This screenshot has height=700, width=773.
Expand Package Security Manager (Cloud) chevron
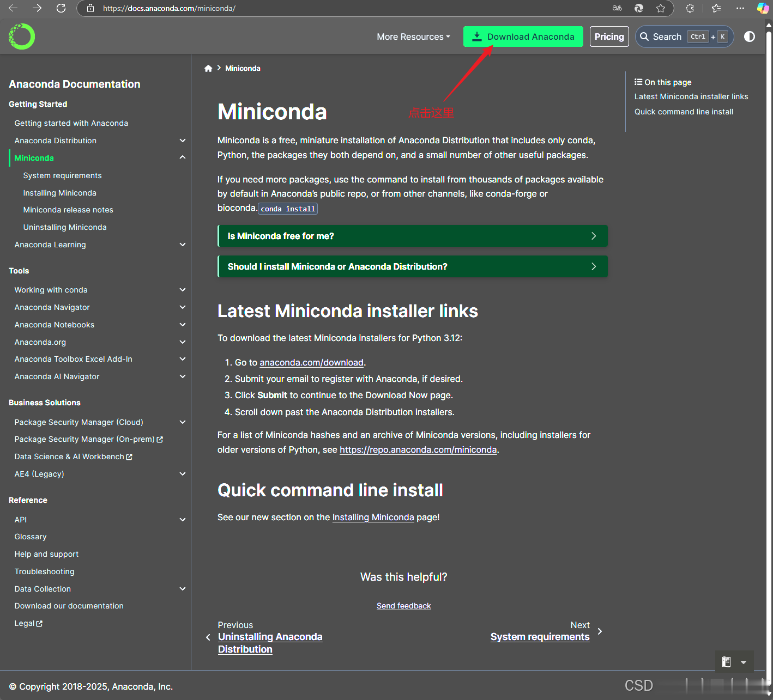pos(183,422)
